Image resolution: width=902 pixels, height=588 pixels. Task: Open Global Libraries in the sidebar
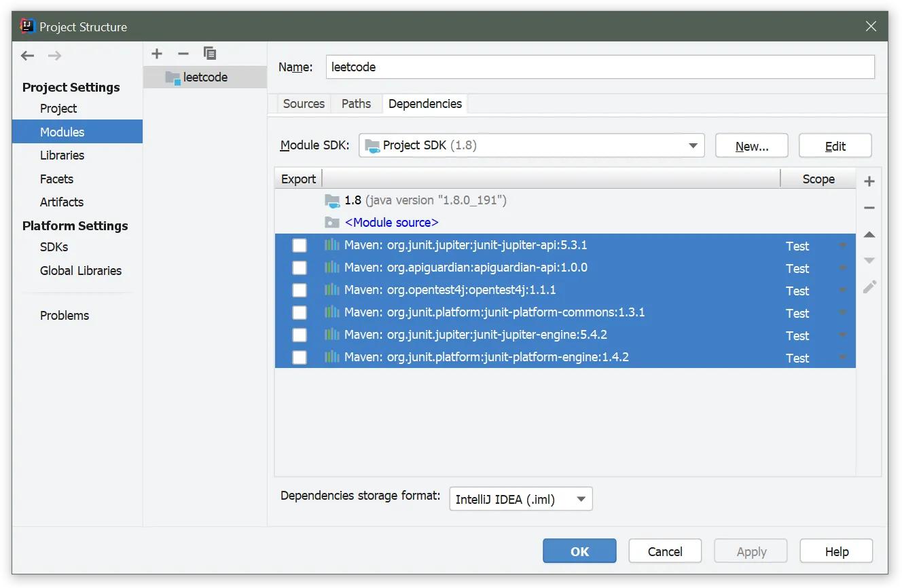(81, 271)
